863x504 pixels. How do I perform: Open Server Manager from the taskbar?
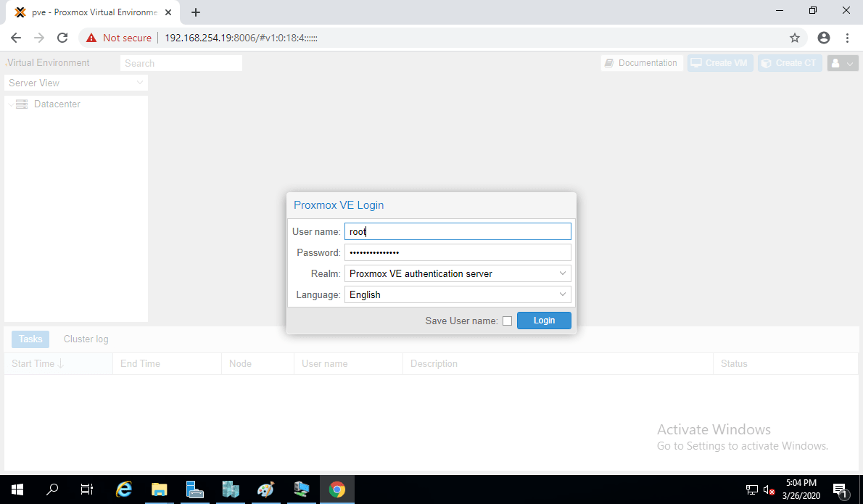(x=195, y=489)
